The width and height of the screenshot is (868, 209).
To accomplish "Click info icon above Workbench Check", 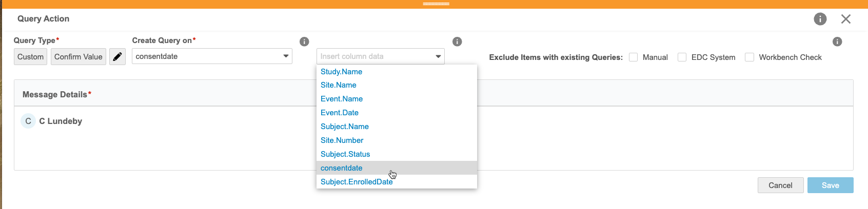I will [837, 41].
